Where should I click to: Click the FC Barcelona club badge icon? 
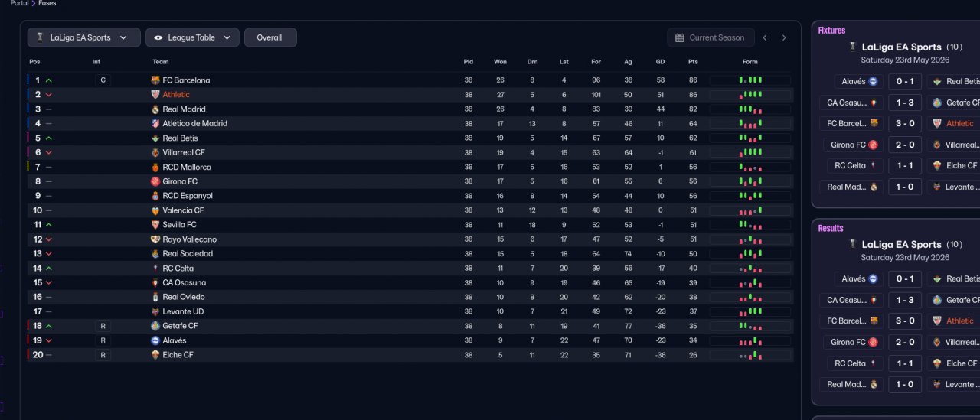pyautogui.click(x=155, y=80)
